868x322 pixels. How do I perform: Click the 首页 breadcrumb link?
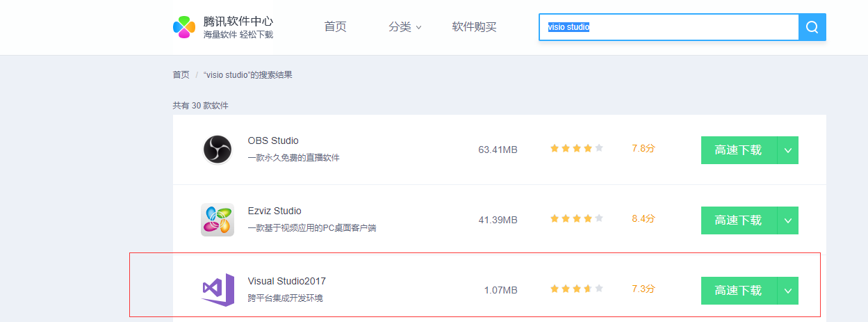coord(181,75)
